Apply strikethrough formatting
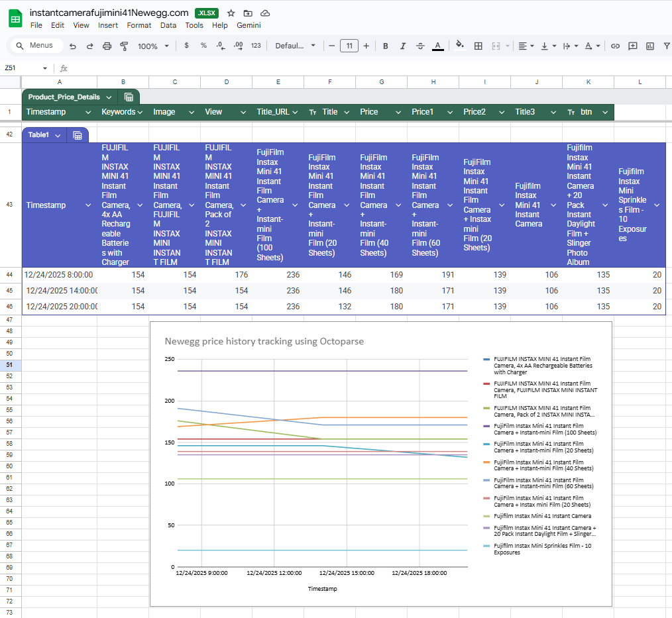Screen dimensions: 672x618 [x=420, y=46]
